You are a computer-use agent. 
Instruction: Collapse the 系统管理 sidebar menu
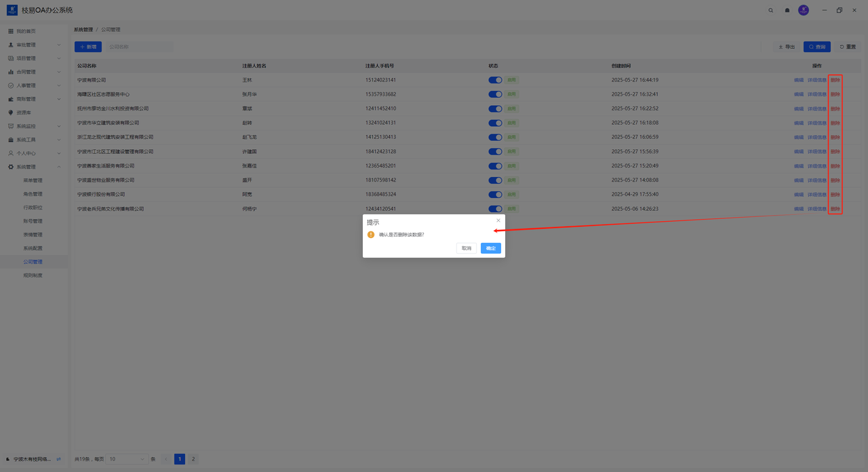[34, 167]
